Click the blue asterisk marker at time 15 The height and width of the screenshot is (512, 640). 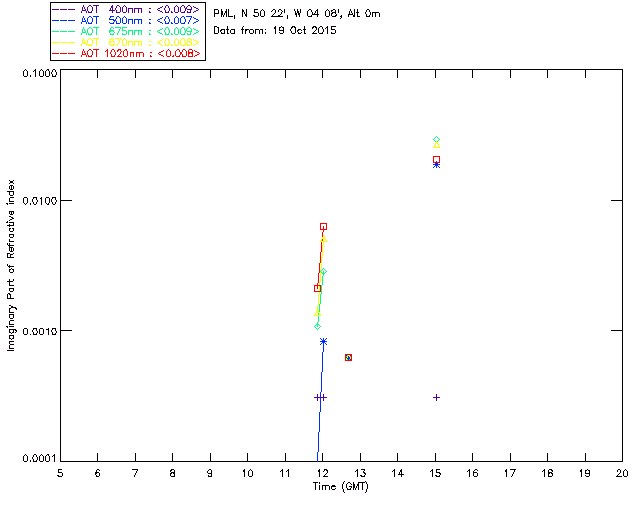[436, 165]
